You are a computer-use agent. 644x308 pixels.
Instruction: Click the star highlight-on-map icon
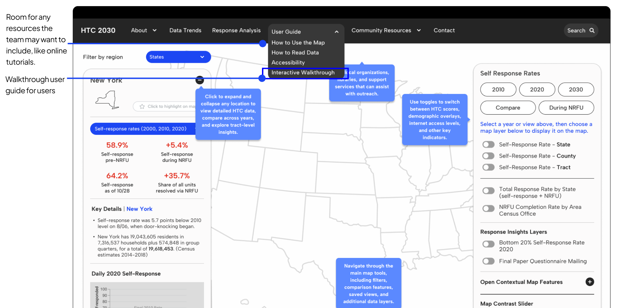coord(142,107)
